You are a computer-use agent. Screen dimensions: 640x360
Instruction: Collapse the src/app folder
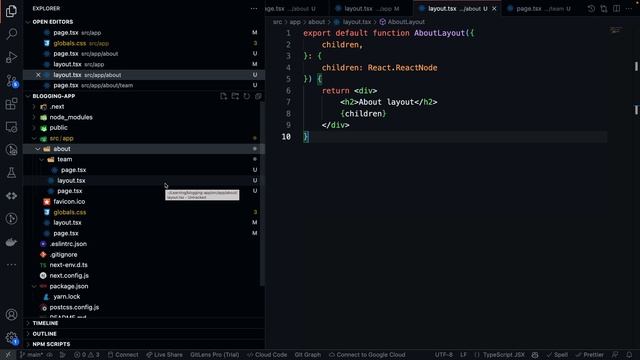click(x=34, y=138)
